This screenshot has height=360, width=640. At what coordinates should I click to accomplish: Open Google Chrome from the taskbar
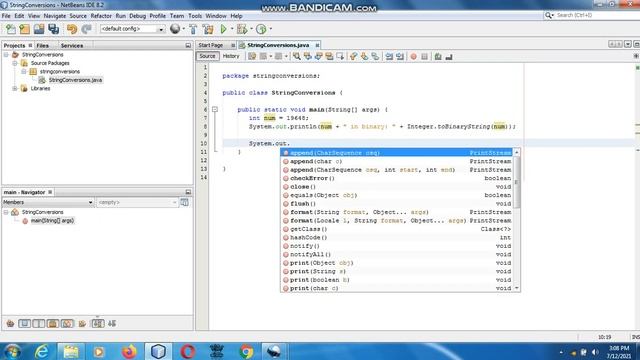(246, 351)
